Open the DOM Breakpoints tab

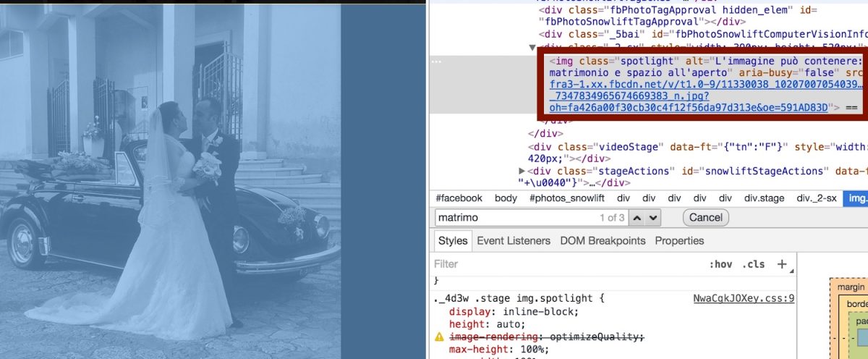tap(602, 240)
